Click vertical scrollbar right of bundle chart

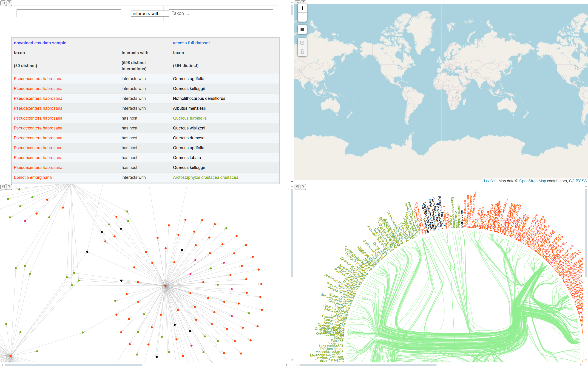586,233
